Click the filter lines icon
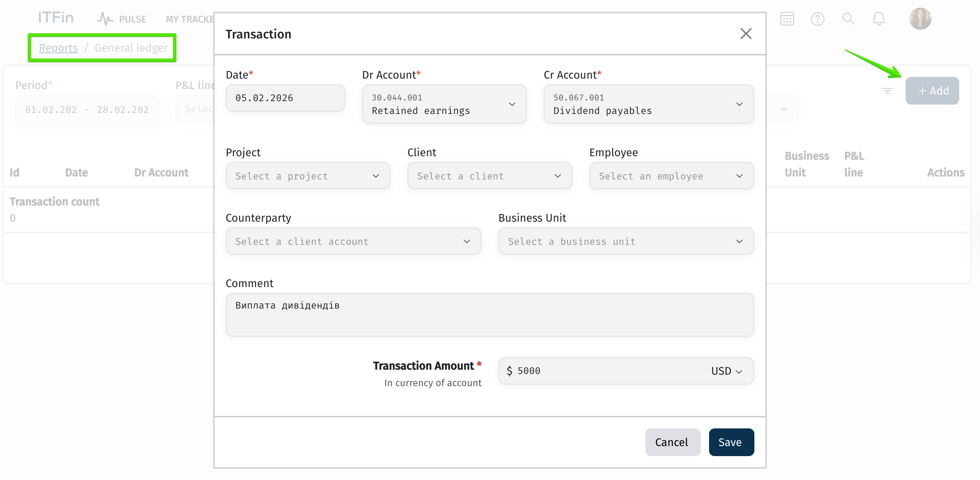980x480 pixels. tap(887, 91)
